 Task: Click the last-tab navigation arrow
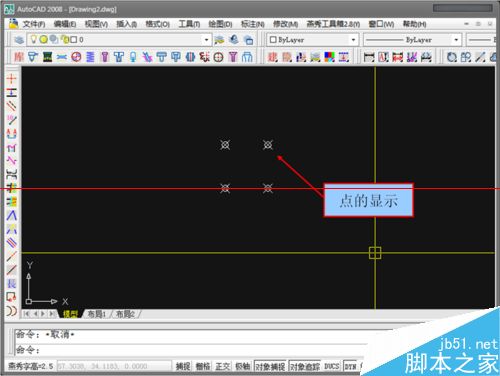[52, 314]
